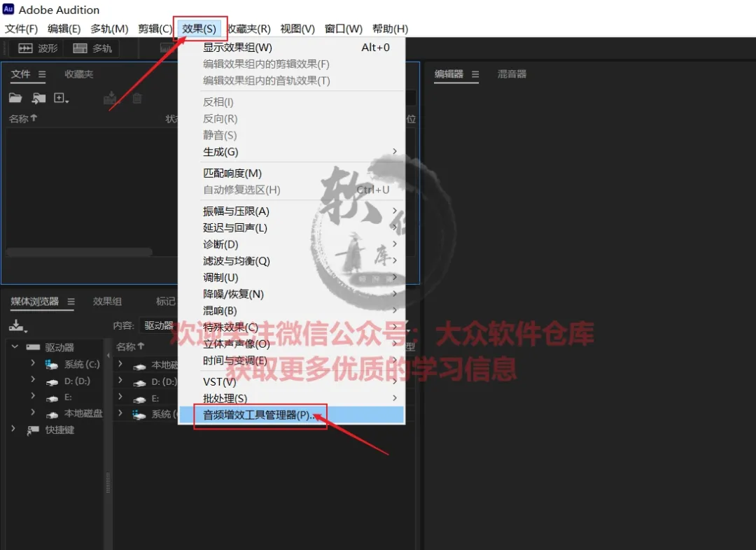Switch to the 效果组 tab
Screen dimensions: 756x550
[x=107, y=302]
